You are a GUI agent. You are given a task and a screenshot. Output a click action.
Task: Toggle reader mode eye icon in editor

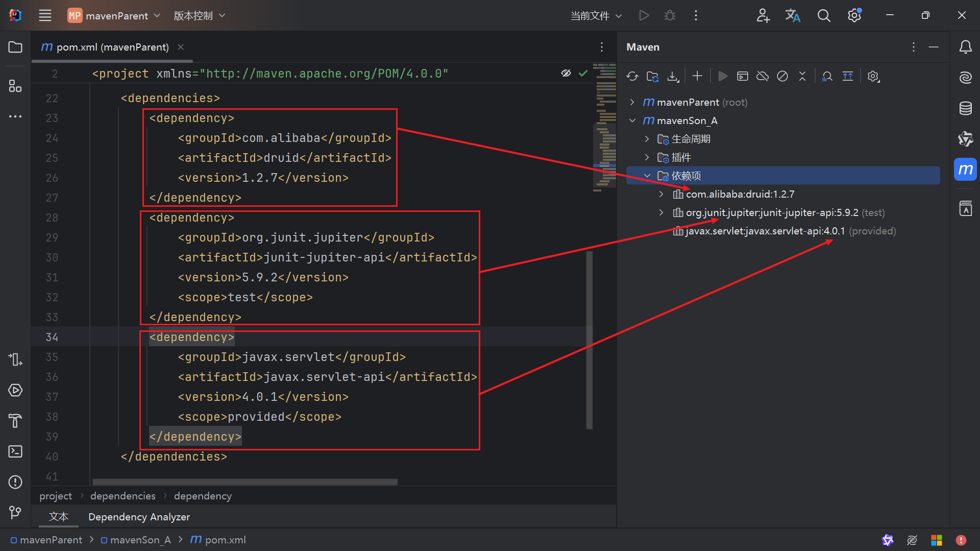tap(566, 74)
